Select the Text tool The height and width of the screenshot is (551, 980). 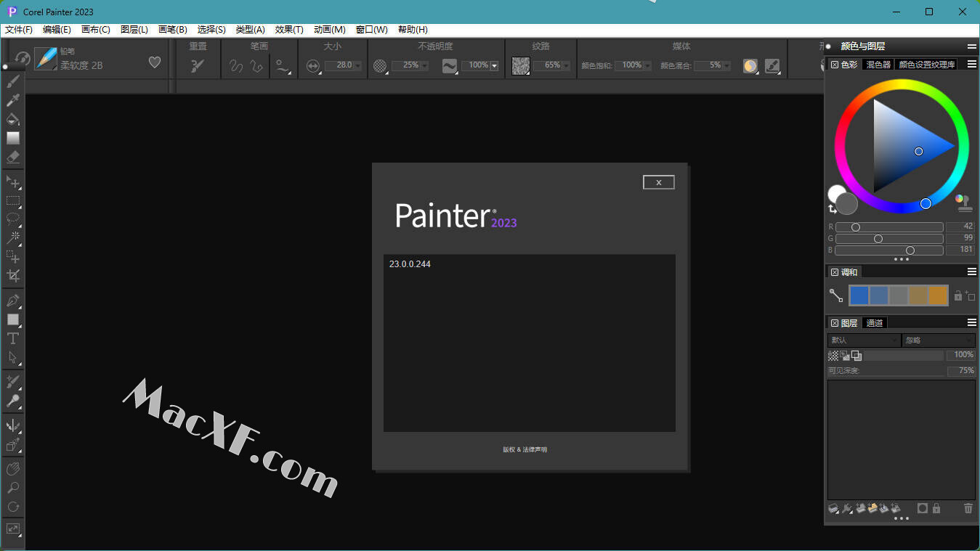point(13,338)
